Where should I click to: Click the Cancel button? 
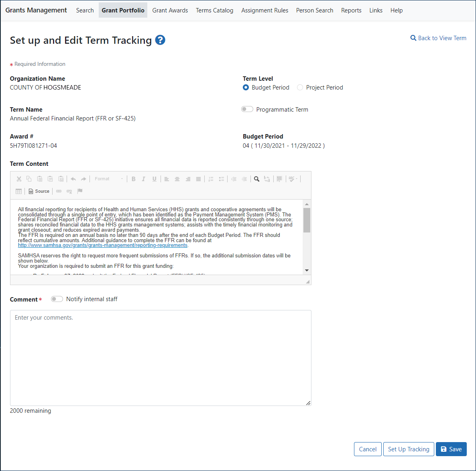pos(368,449)
